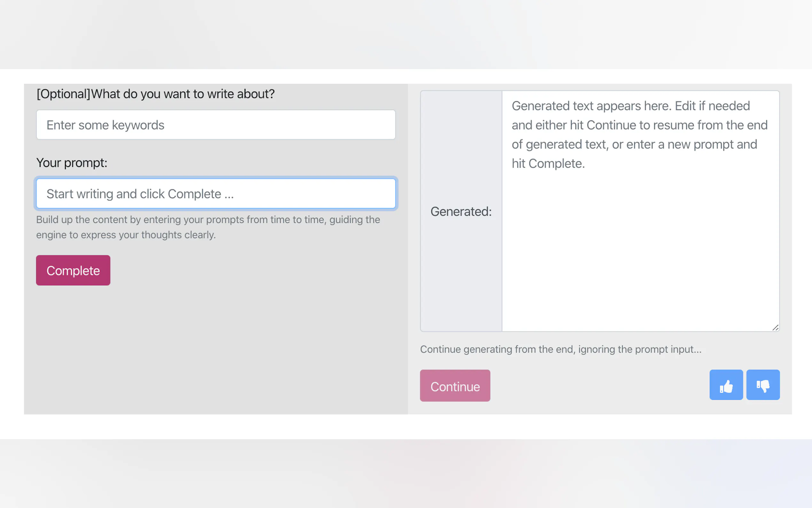Click the '[Optional]What do you want to write about?' label

[x=155, y=94]
